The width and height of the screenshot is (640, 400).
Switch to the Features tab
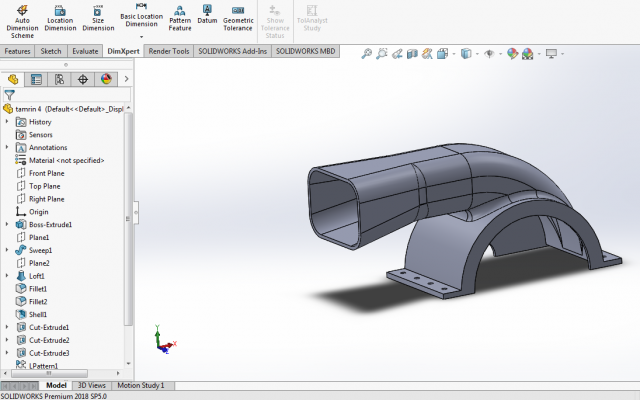click(18, 51)
